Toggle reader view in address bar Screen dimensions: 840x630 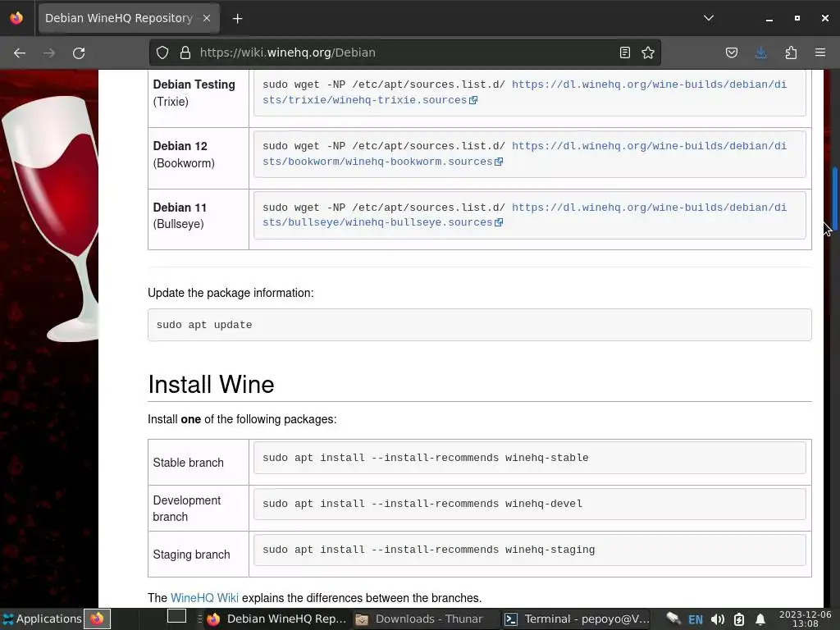tap(624, 52)
